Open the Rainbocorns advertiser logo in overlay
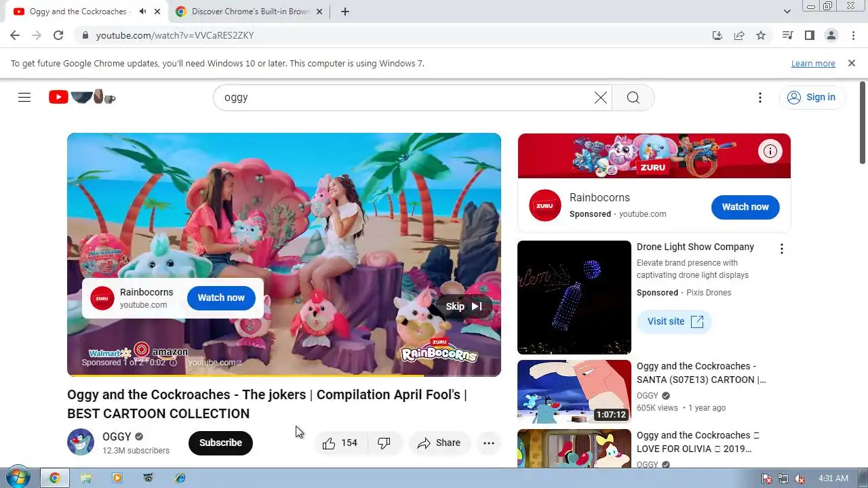 pyautogui.click(x=102, y=298)
